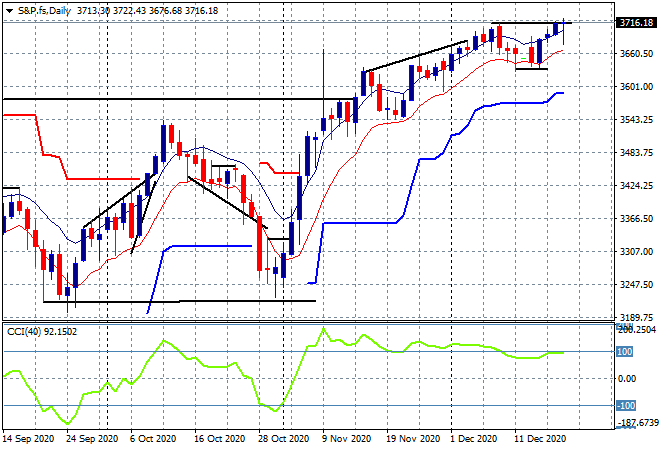660x450 pixels.
Task: Click the 3424.25 price axis label
Action: pyautogui.click(x=636, y=186)
